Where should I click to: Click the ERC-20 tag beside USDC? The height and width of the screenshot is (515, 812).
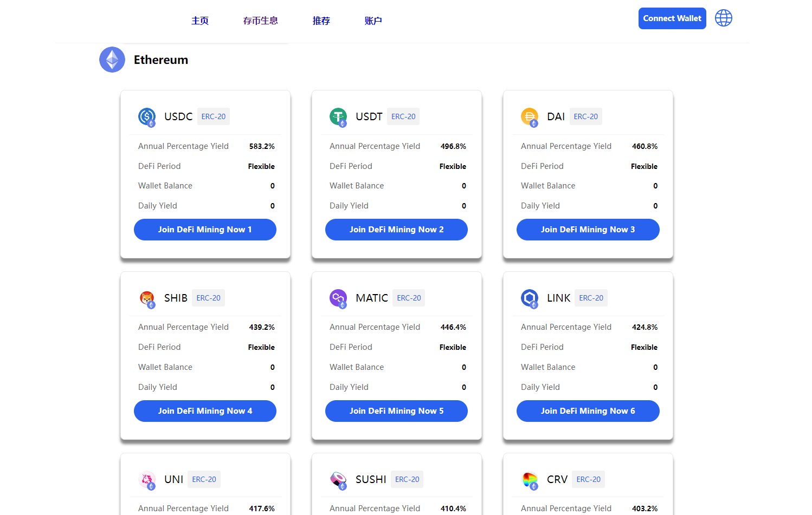coord(214,116)
